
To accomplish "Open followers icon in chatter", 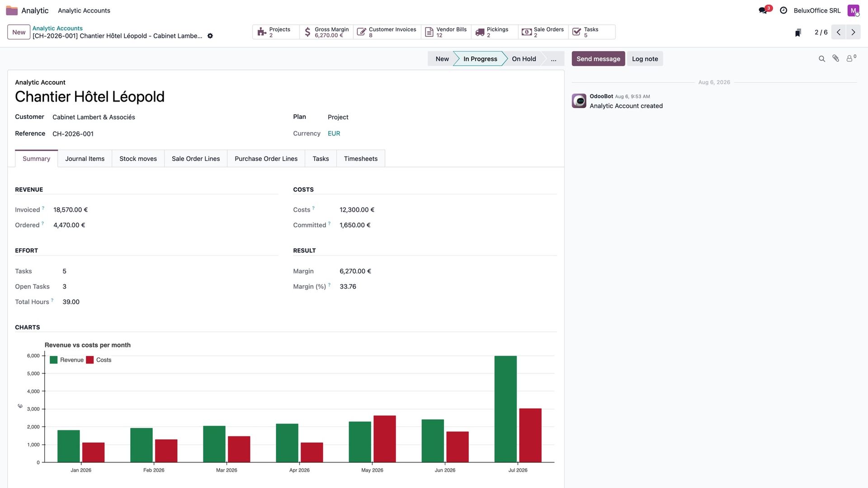I will coord(851,58).
